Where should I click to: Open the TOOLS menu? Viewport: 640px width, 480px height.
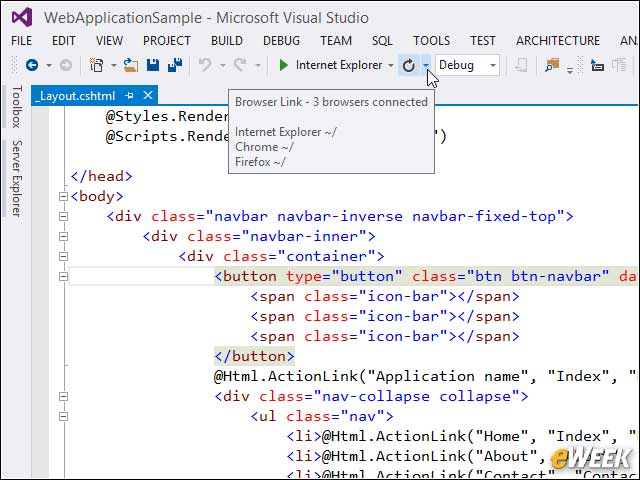[431, 41]
